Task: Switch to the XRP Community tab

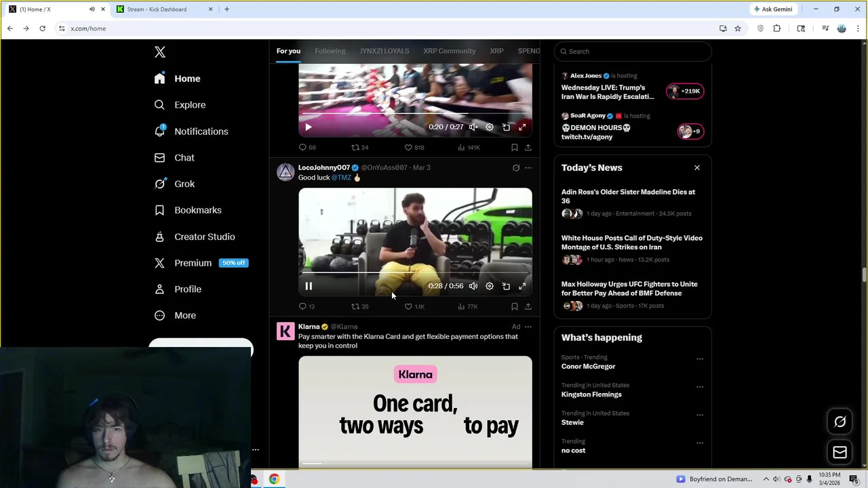Action: click(449, 51)
